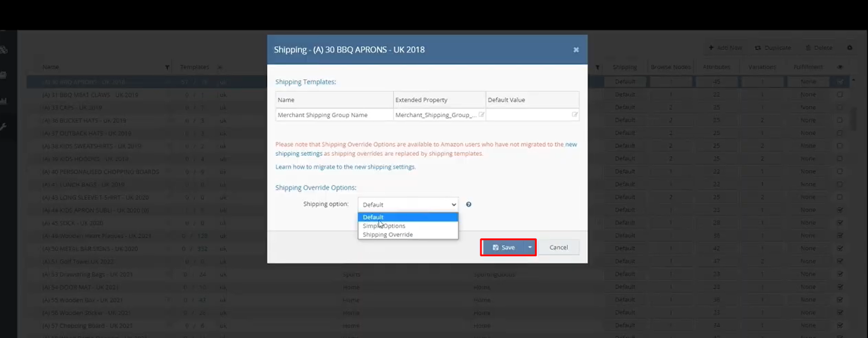
Task: Click the scroll-up arrow of the table scrollbar
Action: (854, 80)
